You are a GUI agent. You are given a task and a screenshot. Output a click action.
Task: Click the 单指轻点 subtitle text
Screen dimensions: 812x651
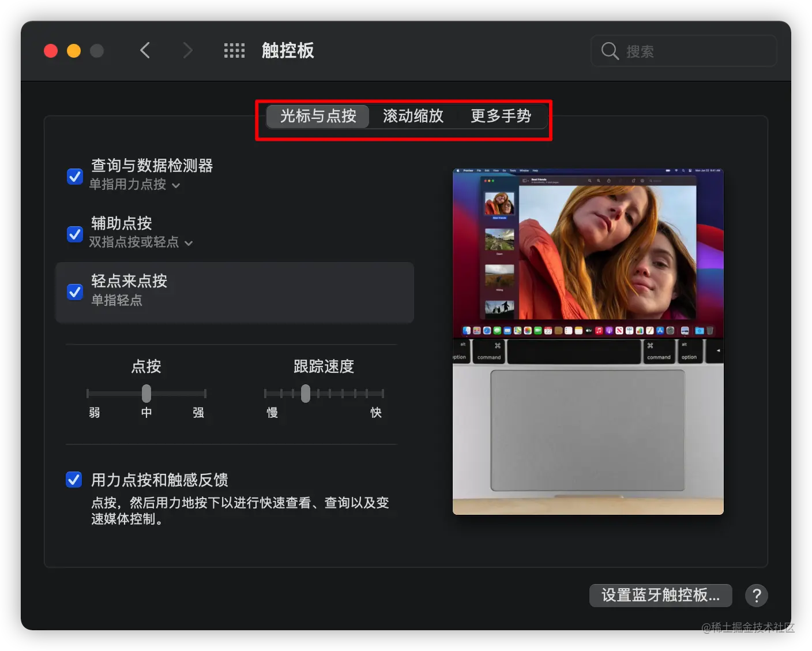pos(116,300)
